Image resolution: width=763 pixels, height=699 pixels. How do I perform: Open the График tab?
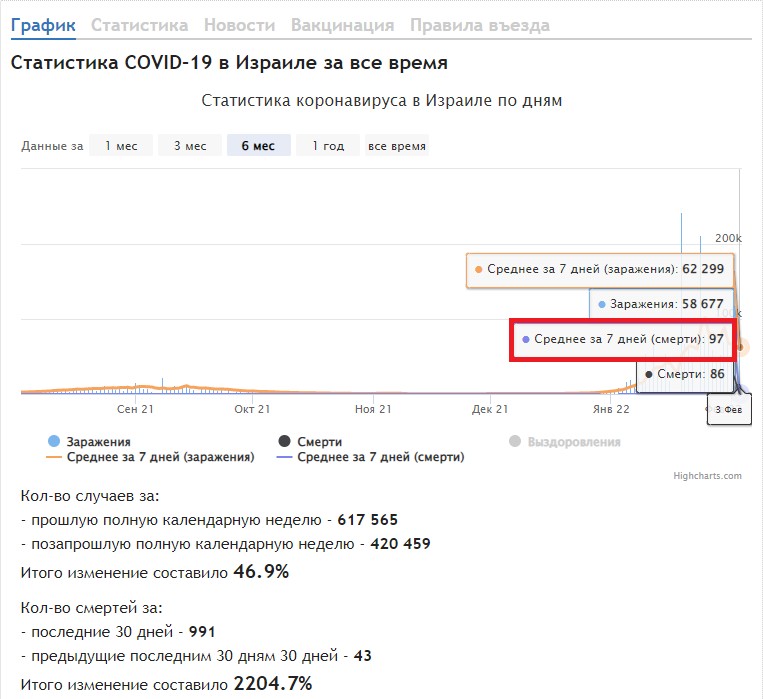[43, 25]
